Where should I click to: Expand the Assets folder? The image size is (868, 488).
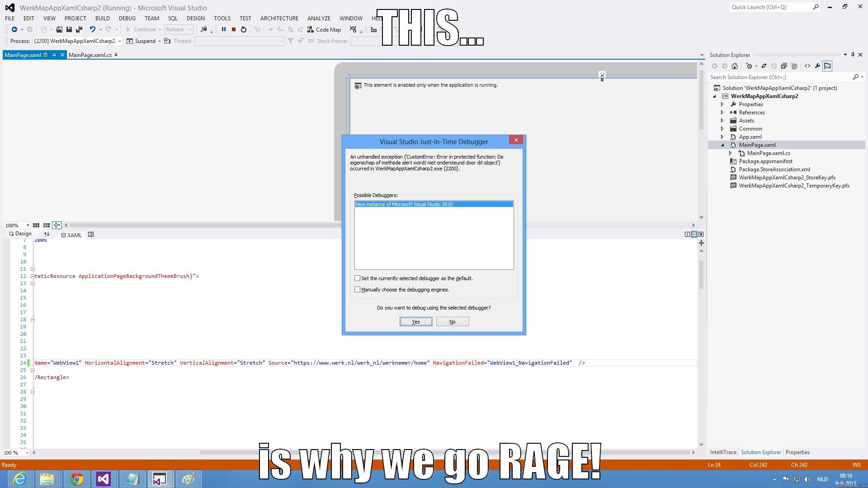722,121
